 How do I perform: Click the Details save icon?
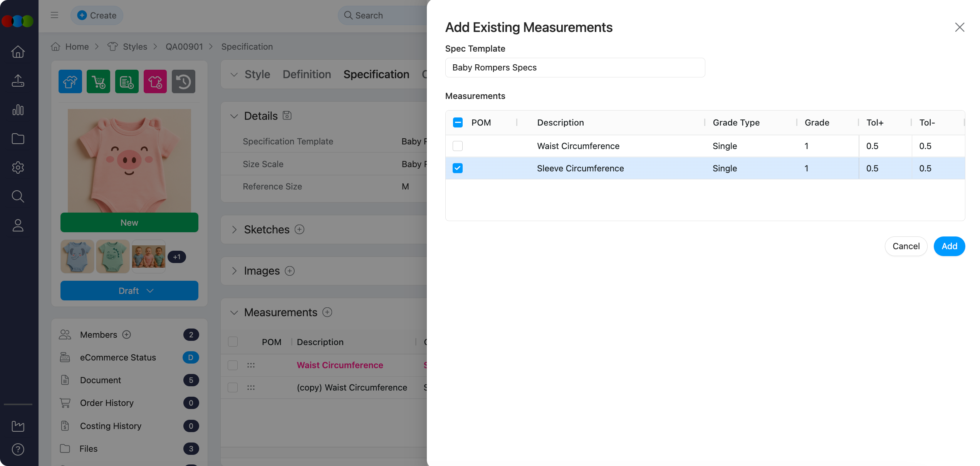[x=287, y=116]
